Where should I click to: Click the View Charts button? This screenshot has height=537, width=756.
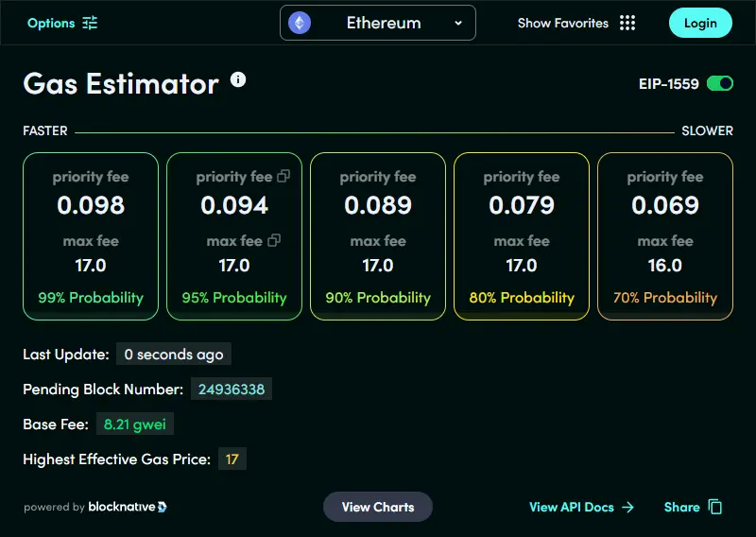pos(377,507)
